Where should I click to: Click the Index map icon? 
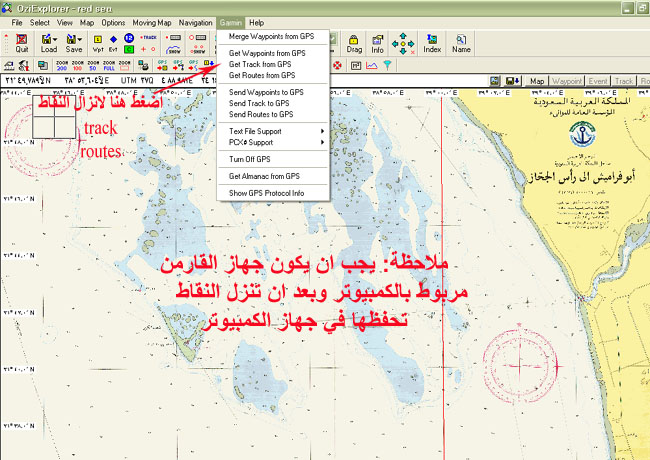point(432,44)
